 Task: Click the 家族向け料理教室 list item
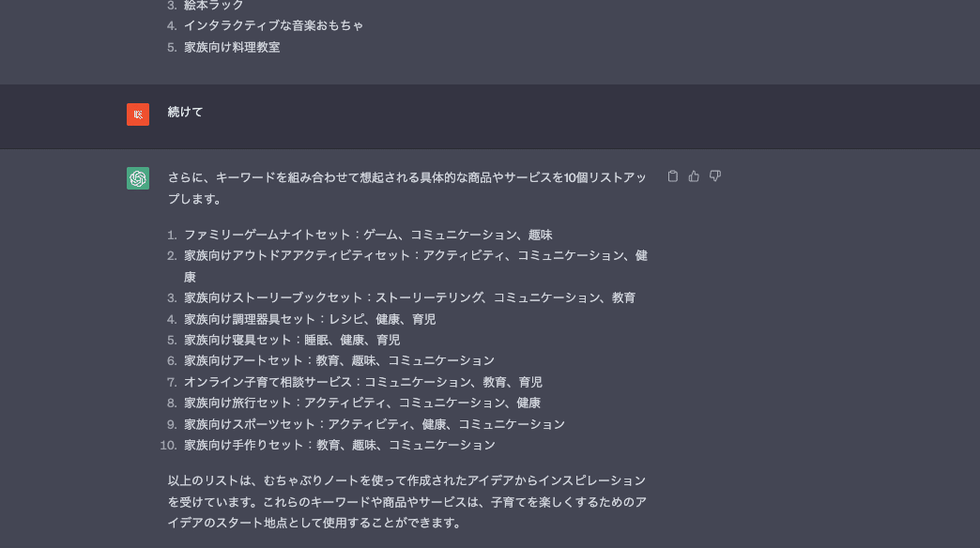[x=233, y=47]
